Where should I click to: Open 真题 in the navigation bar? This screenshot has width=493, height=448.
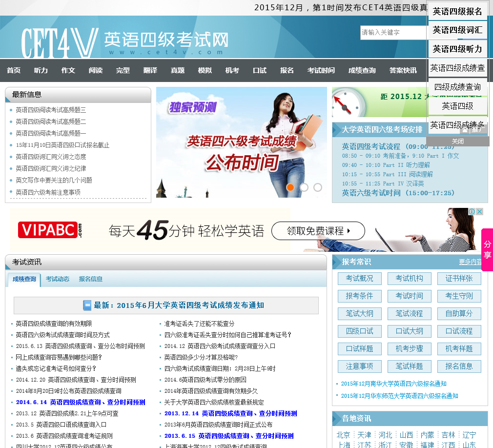coord(178,70)
